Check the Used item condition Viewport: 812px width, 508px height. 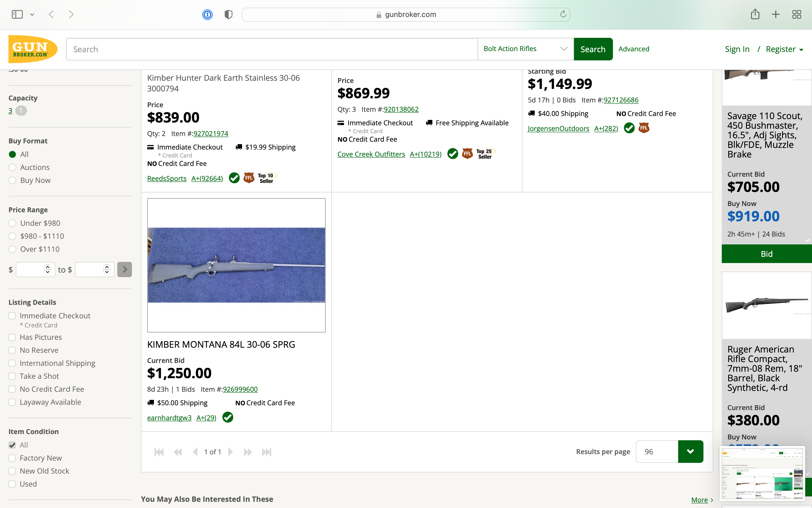point(12,484)
